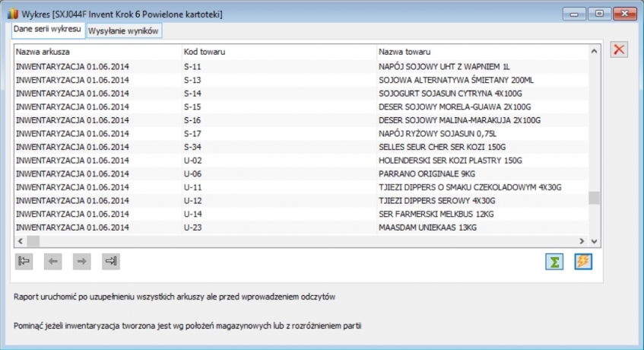The image size is (644, 350).
Task: Switch to Dane serii wykresu tab
Action: point(47,30)
